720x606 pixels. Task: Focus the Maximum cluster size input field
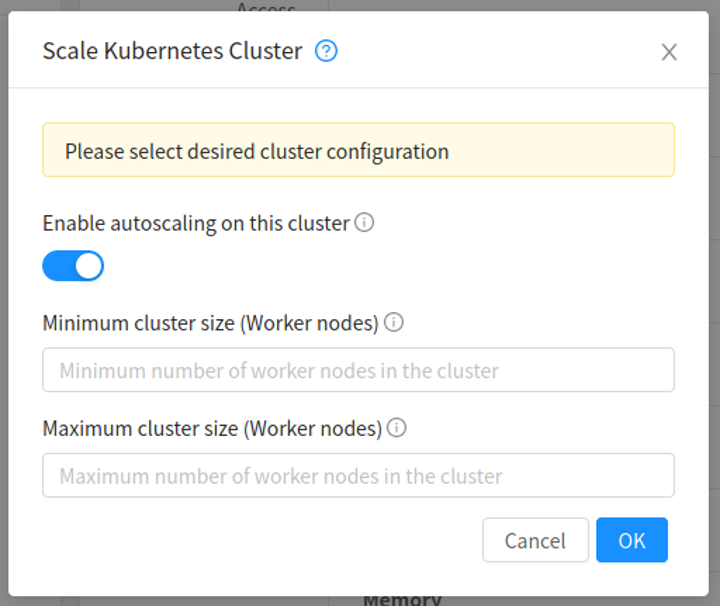pyautogui.click(x=358, y=476)
